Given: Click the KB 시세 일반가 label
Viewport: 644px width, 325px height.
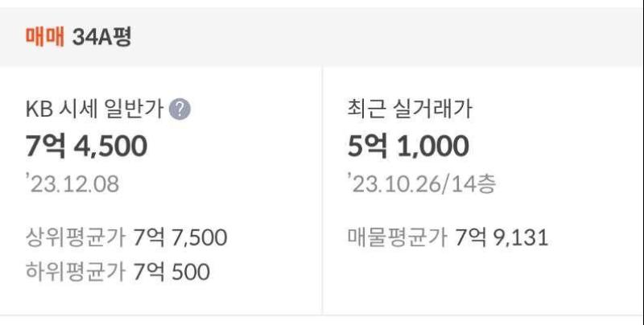Looking at the screenshot, I should point(95,110).
